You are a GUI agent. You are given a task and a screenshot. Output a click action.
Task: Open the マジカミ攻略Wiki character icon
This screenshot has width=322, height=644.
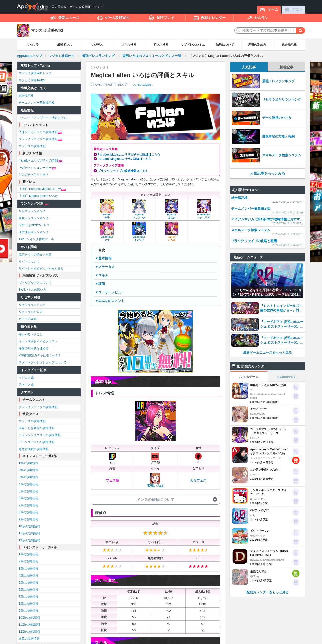(23, 30)
